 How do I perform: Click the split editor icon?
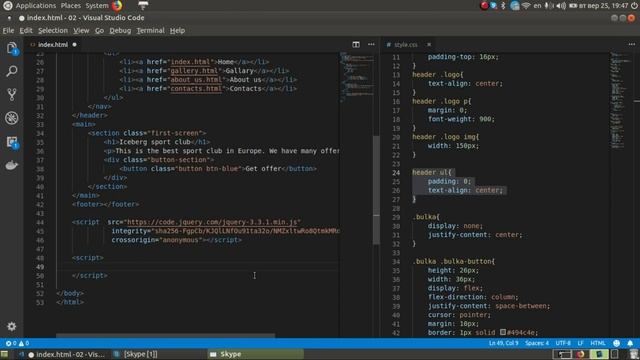pos(356,44)
